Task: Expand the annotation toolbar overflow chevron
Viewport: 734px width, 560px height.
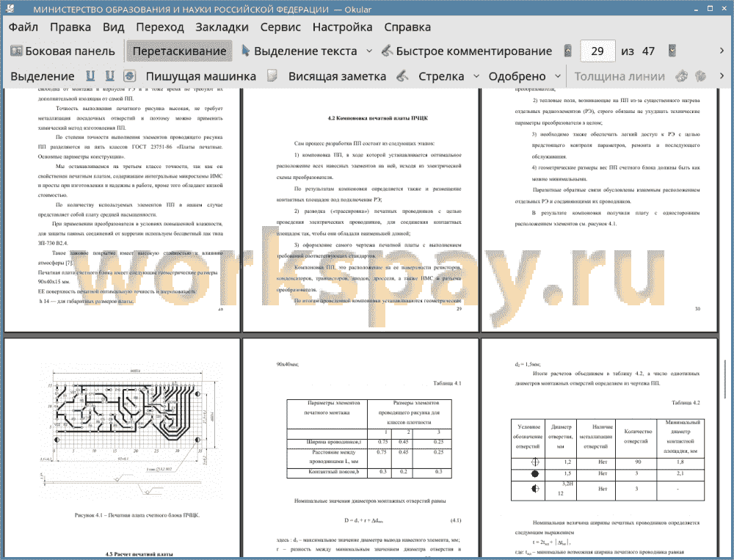Action: (722, 76)
